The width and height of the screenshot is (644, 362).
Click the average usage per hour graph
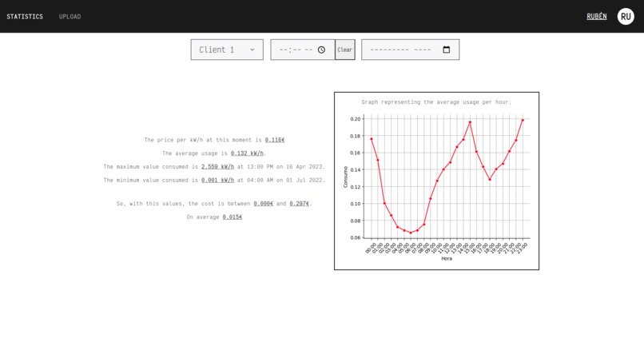436,181
